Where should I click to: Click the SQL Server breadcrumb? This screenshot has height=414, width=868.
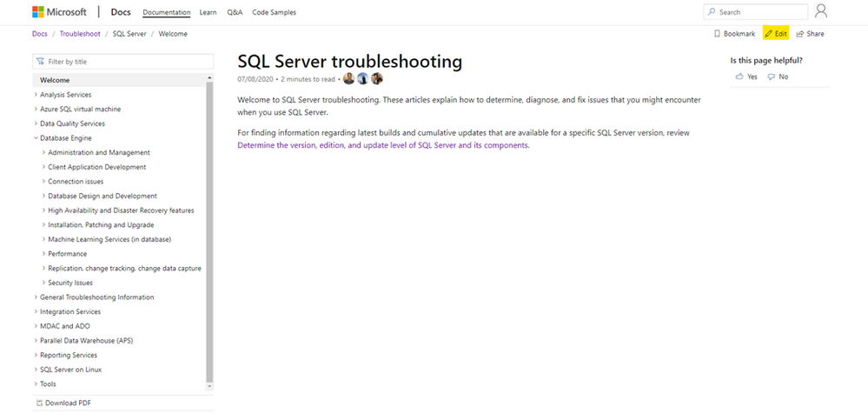[x=129, y=34]
